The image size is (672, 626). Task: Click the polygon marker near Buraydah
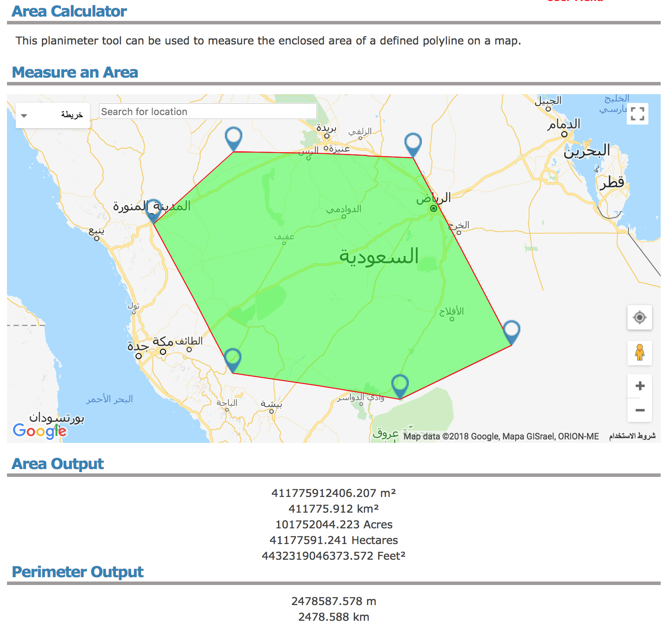pos(234,138)
